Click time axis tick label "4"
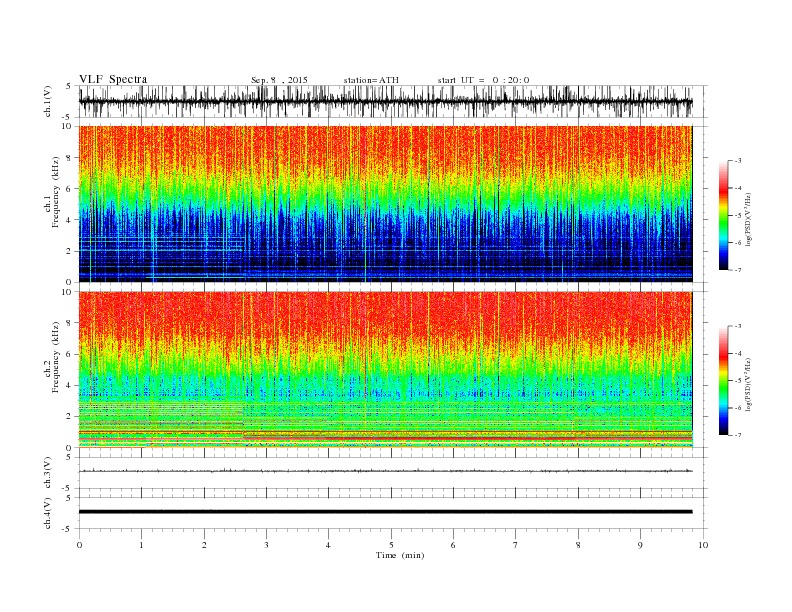The image size is (792, 612). (x=328, y=545)
